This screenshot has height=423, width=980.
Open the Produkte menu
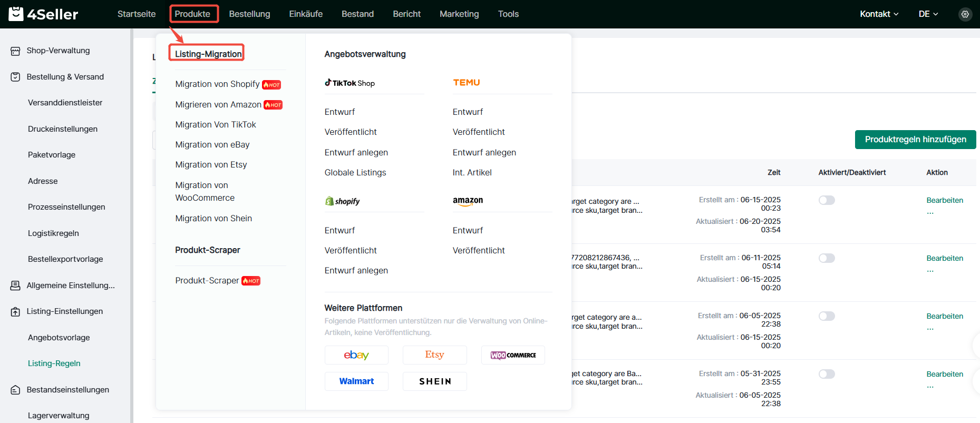pyautogui.click(x=192, y=14)
